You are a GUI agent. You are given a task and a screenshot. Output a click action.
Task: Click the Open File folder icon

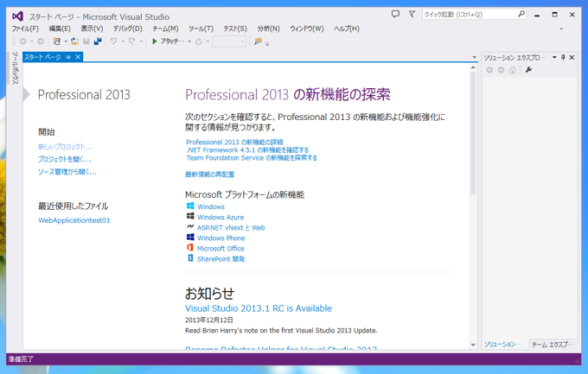point(74,41)
